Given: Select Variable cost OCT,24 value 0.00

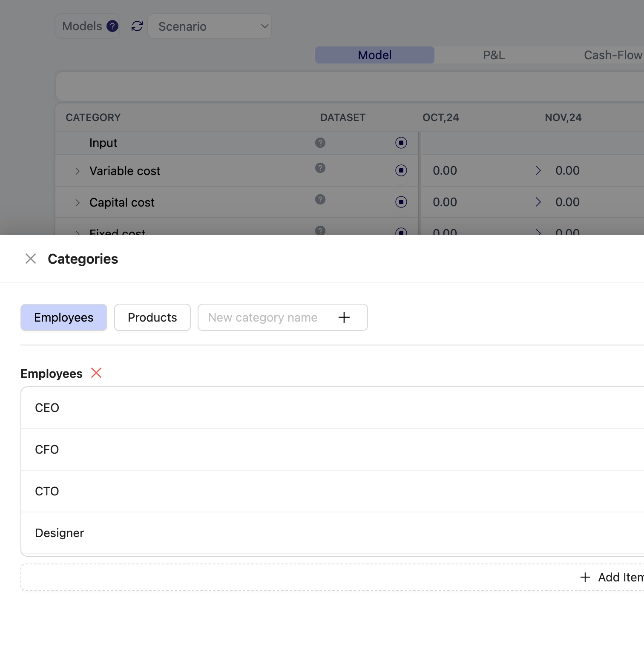Looking at the screenshot, I should click(x=445, y=170).
